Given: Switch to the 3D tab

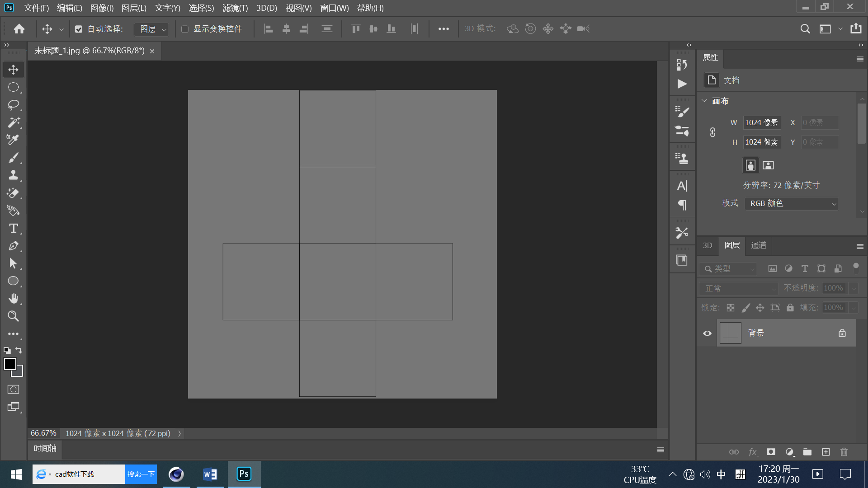Looking at the screenshot, I should pyautogui.click(x=708, y=245).
